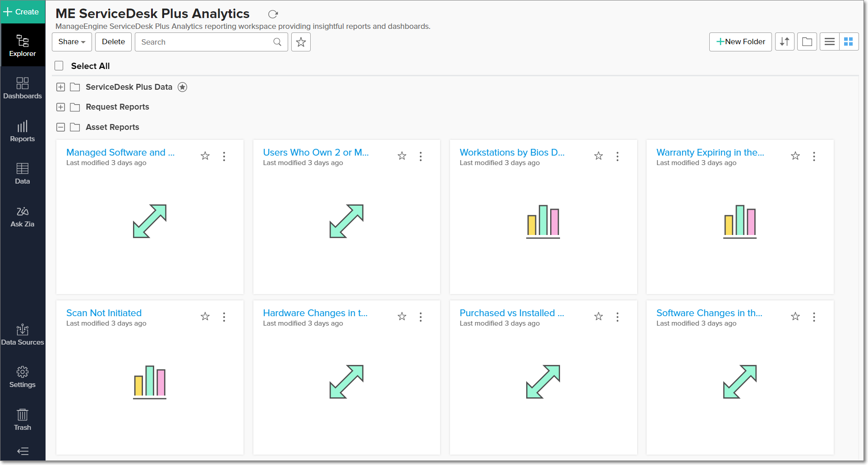Go to the Dashboards tab

pos(23,88)
